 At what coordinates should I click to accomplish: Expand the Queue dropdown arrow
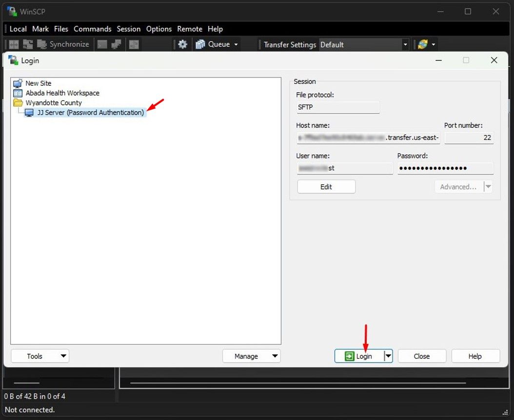point(236,44)
